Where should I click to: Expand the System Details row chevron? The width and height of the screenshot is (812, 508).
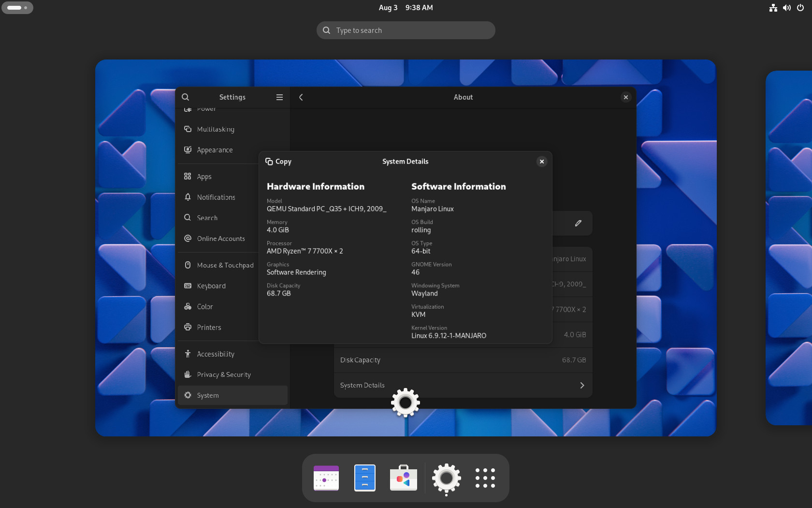coord(582,386)
